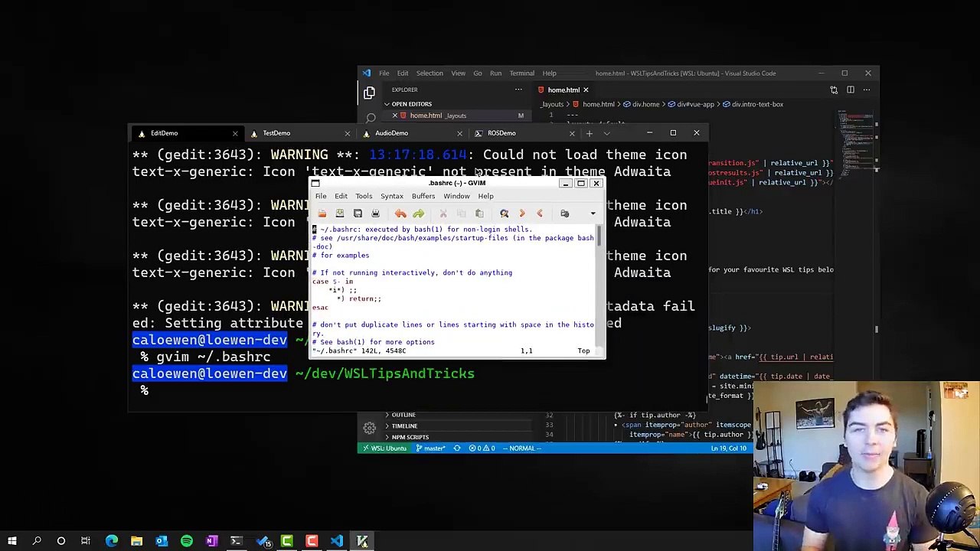Open the Go menu in VS Code
Image resolution: width=980 pixels, height=551 pixels.
click(477, 73)
